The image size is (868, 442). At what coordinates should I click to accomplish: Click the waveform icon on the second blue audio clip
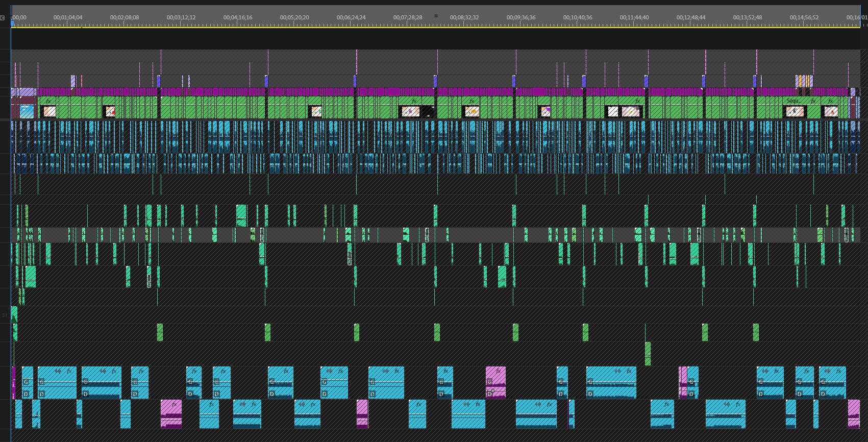pos(58,371)
